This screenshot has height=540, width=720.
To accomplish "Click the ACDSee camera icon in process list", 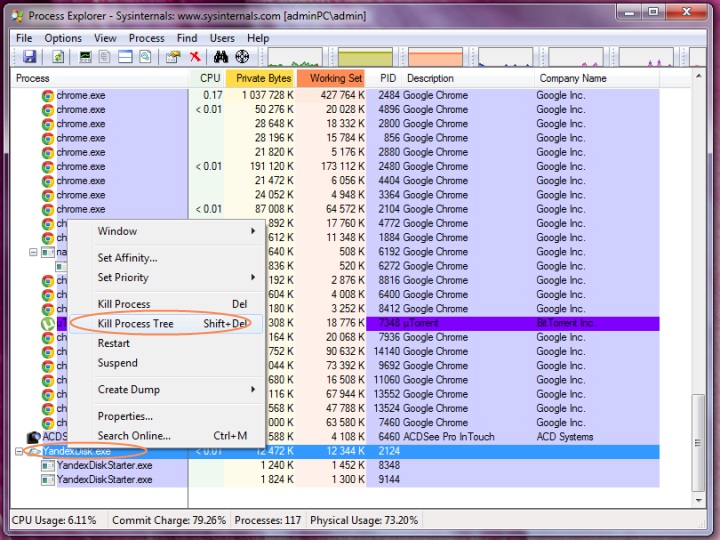I will pyautogui.click(x=34, y=437).
